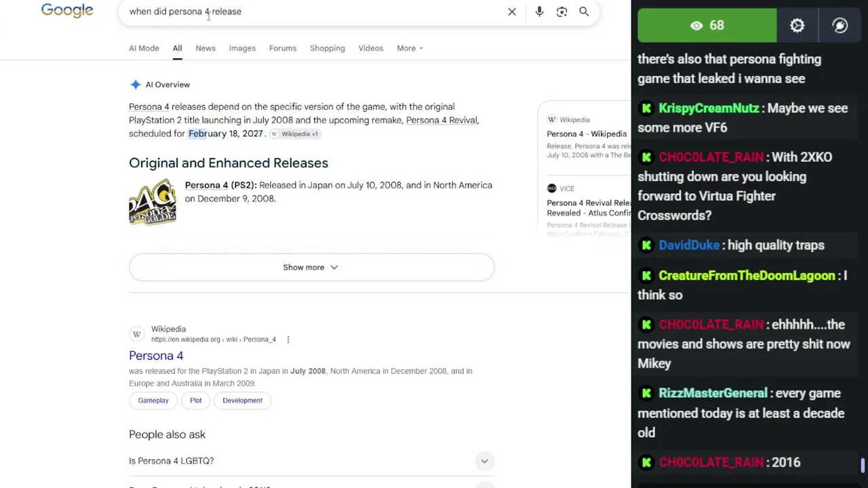Click the AI Overview sparkle icon
This screenshot has height=488, width=868.
click(136, 85)
